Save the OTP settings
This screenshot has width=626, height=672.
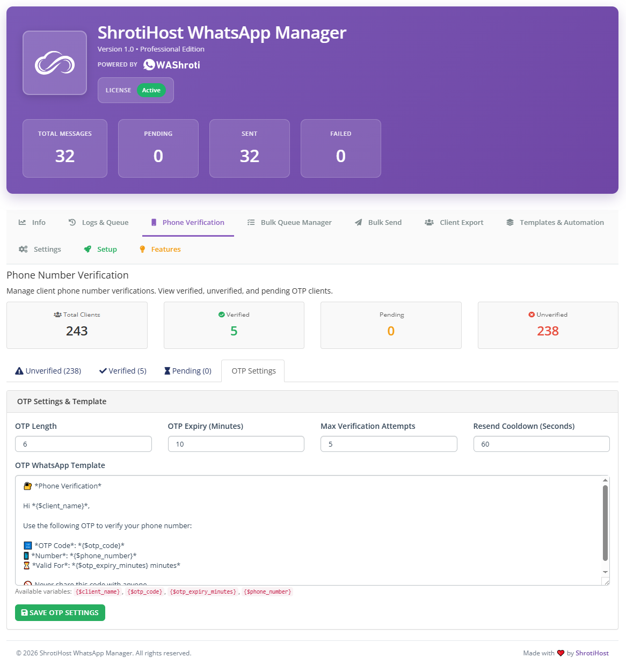click(60, 612)
